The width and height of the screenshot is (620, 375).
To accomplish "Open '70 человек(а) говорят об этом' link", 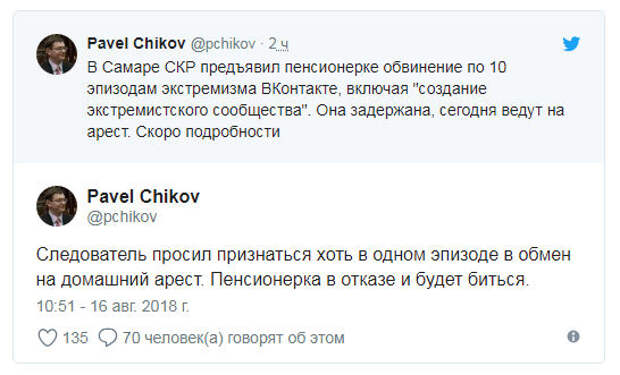I will point(233,338).
